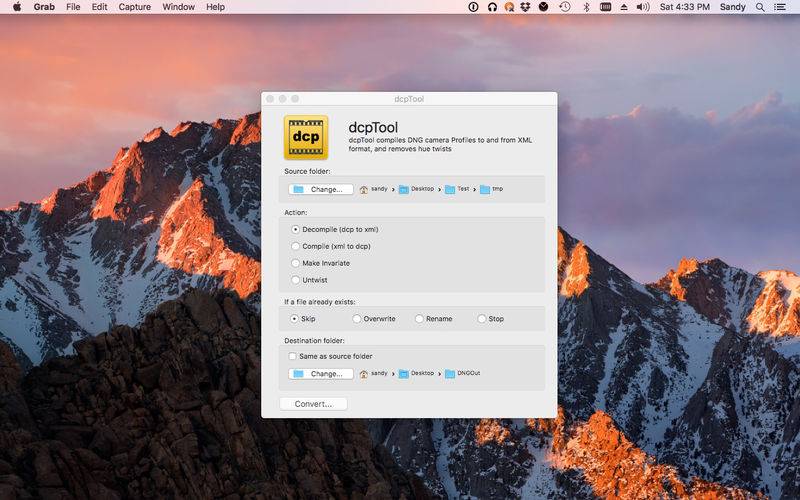Open the Window menu

179,7
